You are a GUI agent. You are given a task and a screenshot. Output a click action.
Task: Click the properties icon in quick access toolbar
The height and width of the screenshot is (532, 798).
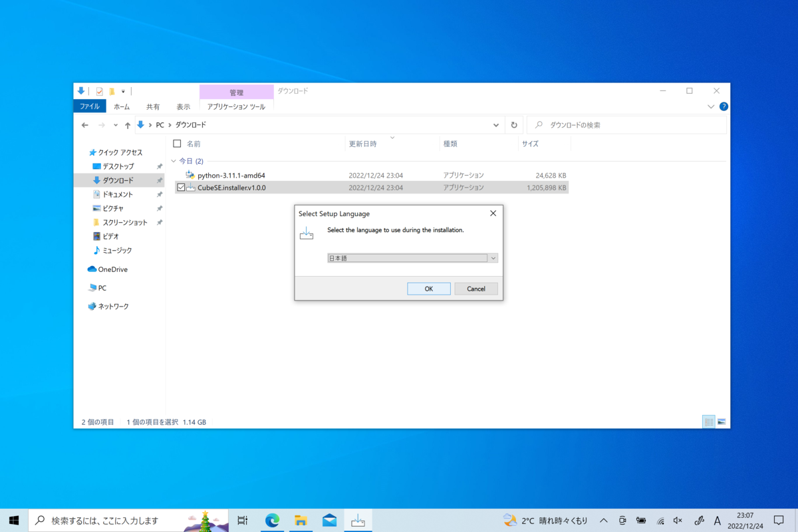click(x=100, y=91)
